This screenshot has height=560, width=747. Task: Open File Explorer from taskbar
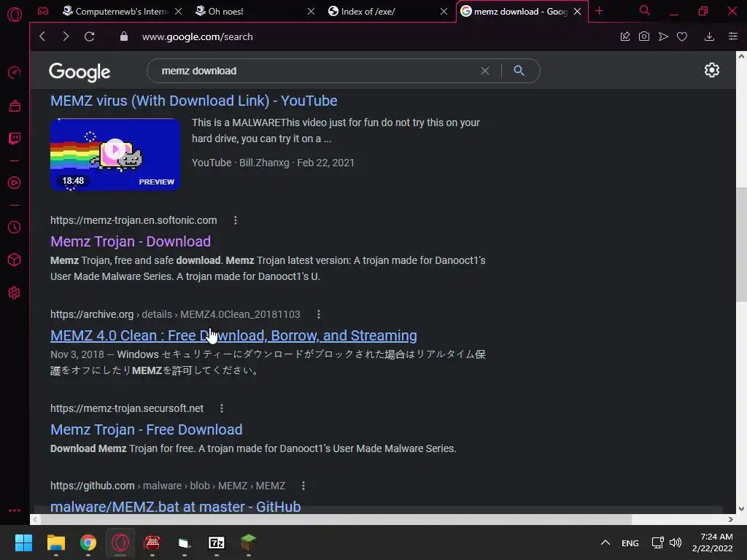click(x=55, y=542)
